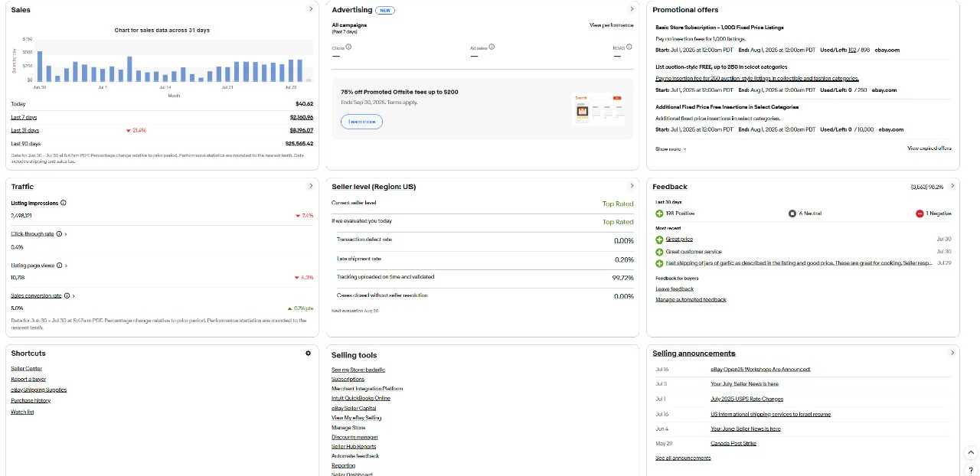Open the Last 7 days sales link
The width and height of the screenshot is (980, 476).
tap(24, 117)
